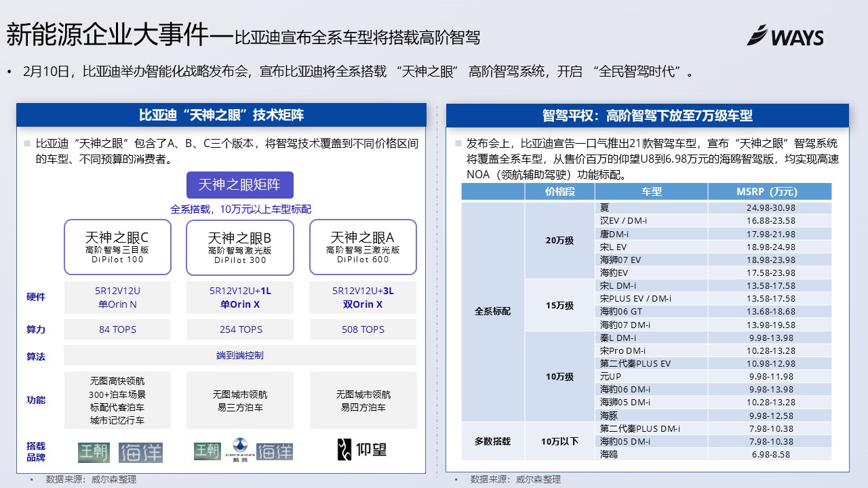
Task: Click the 易三方泊车 feature text
Action: point(240,407)
